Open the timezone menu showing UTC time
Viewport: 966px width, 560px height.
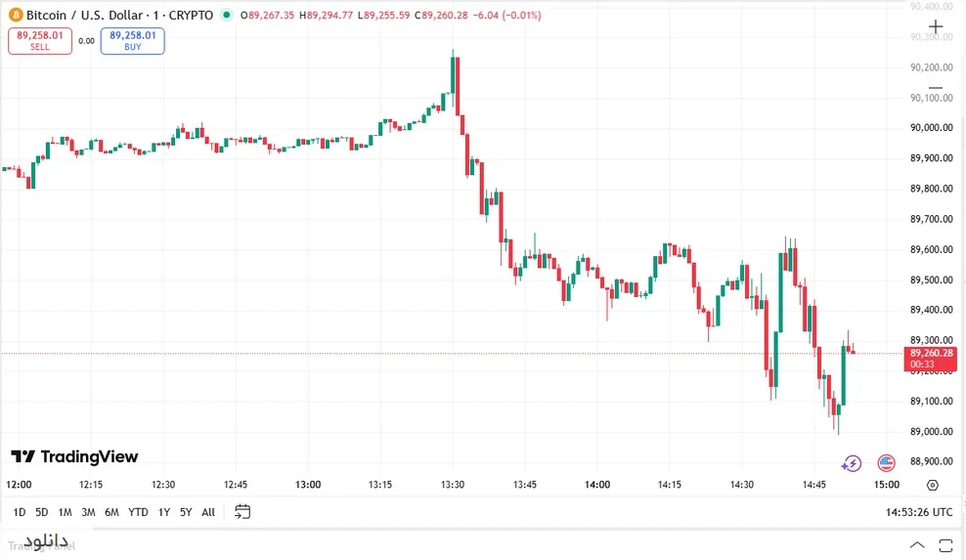[x=919, y=512]
